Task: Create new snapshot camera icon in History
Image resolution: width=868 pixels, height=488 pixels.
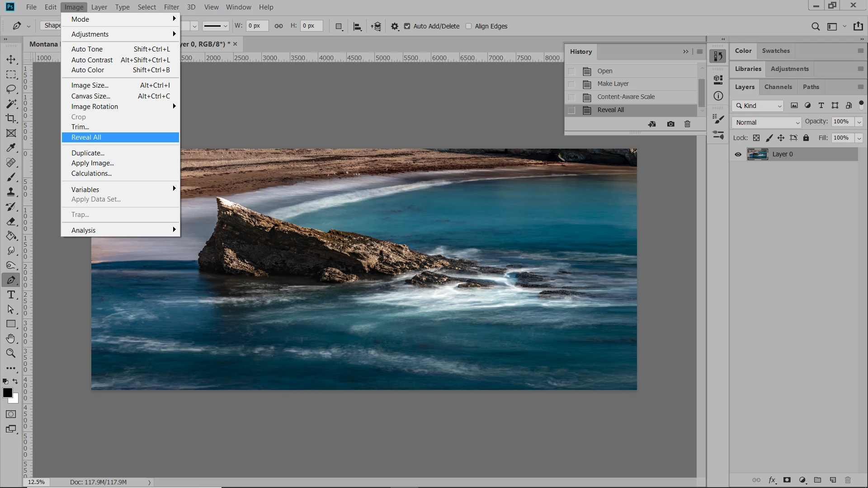Action: [670, 124]
